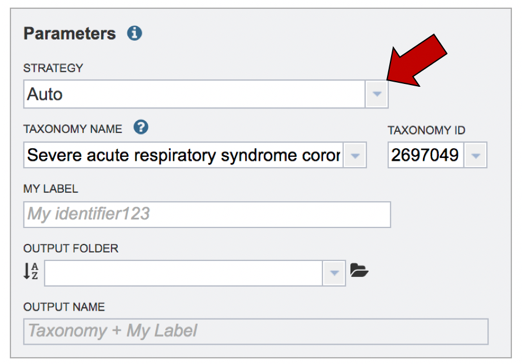Click the OUTPUT FOLDER label
The image size is (522, 364).
[x=71, y=248]
